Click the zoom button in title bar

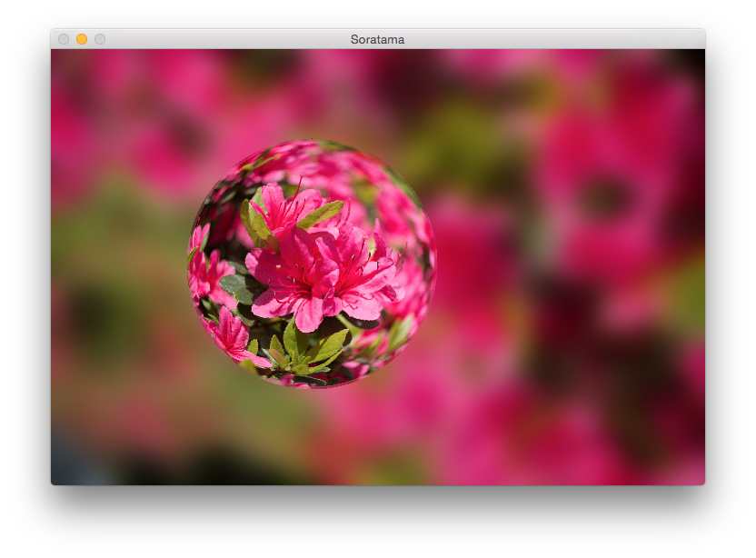[100, 39]
